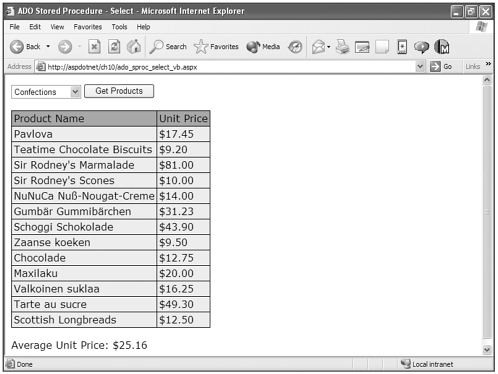Expand the Links toolbar chevron
The height and width of the screenshot is (374, 498).
pyautogui.click(x=488, y=64)
